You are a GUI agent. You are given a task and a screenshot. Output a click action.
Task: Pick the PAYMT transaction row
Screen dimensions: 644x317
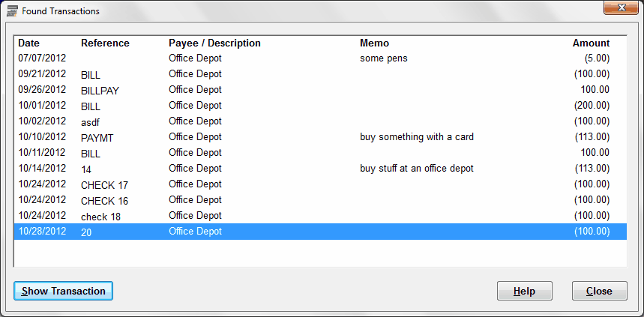[x=320, y=137]
